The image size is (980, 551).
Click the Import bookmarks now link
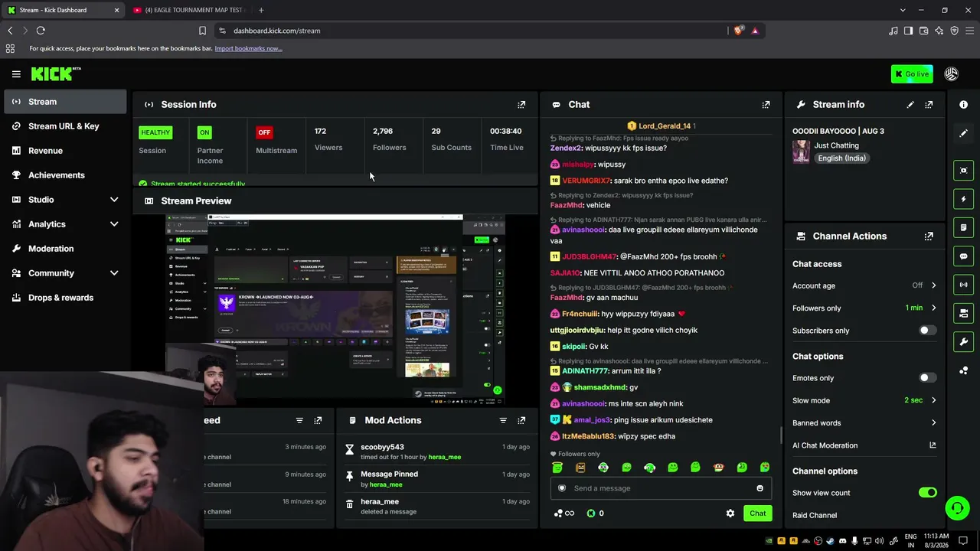[x=248, y=48]
